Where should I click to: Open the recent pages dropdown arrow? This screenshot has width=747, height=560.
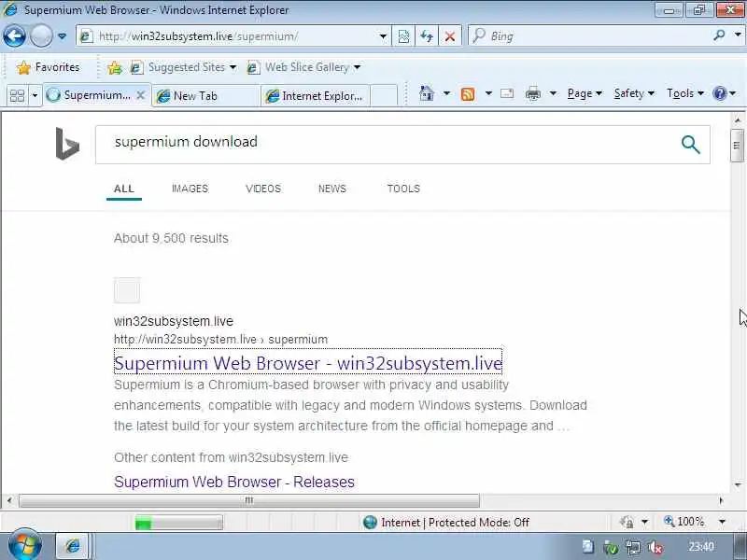click(x=62, y=36)
